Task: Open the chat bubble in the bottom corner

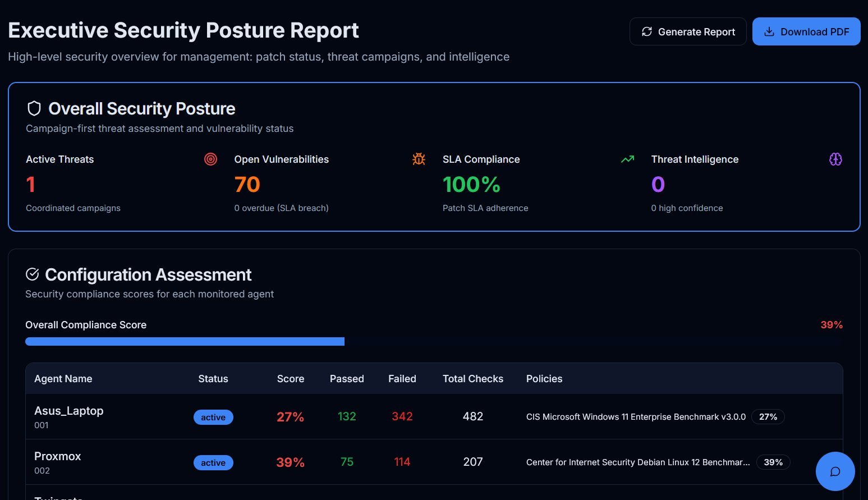Action: coord(835,471)
